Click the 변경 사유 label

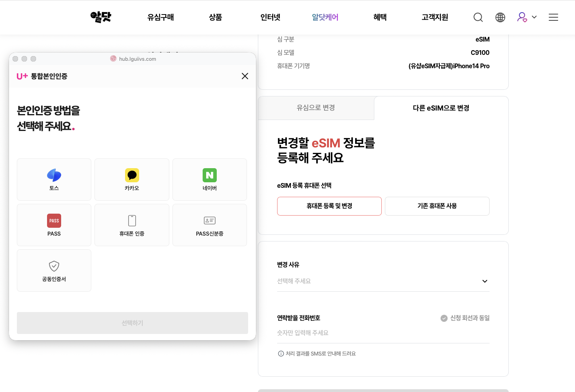(288, 265)
